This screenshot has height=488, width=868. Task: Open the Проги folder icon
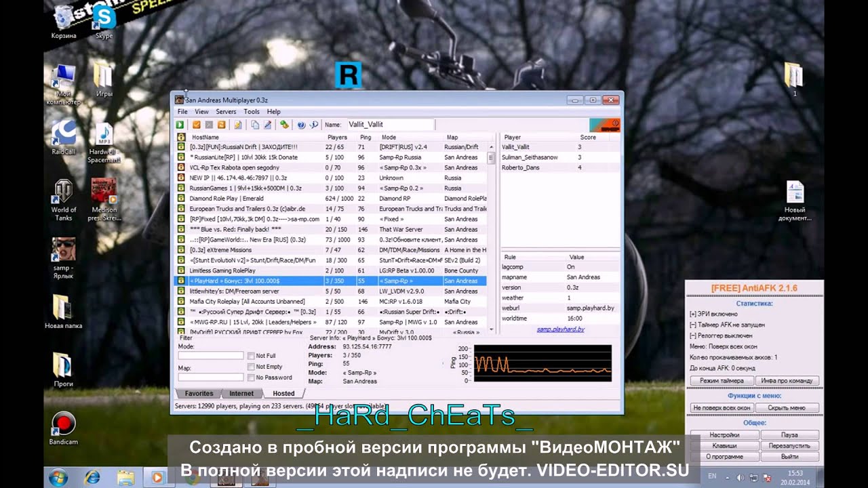point(64,370)
